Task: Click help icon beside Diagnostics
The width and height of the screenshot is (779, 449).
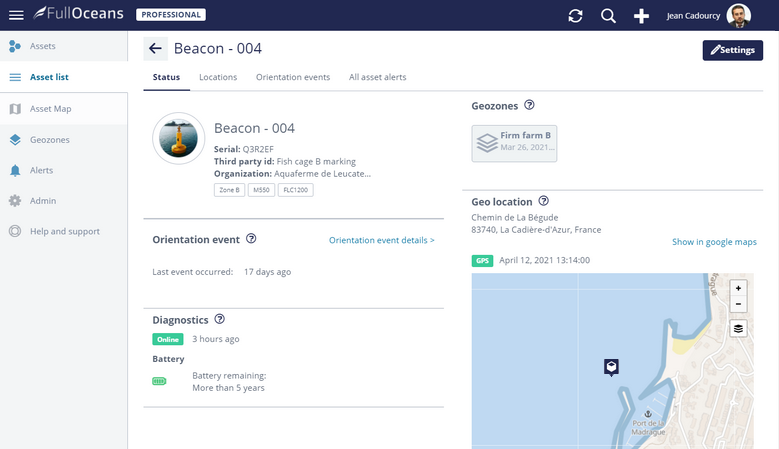Action: point(219,320)
